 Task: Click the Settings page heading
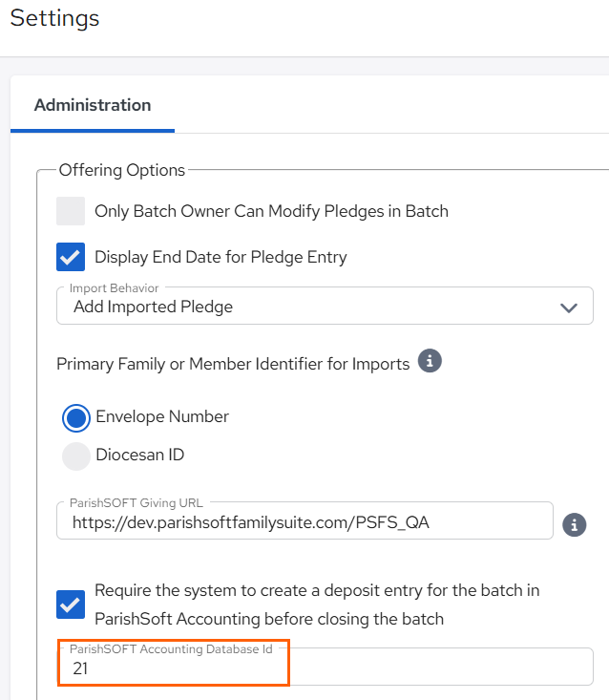tap(54, 18)
